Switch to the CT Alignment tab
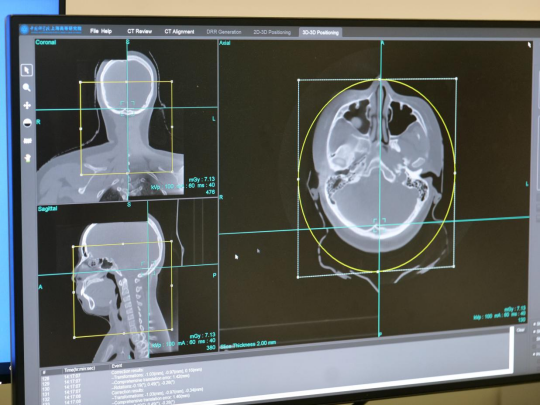 pos(179,32)
